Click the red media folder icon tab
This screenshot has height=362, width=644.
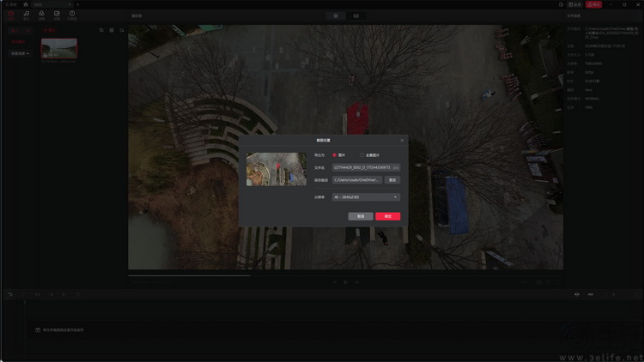pos(10,15)
